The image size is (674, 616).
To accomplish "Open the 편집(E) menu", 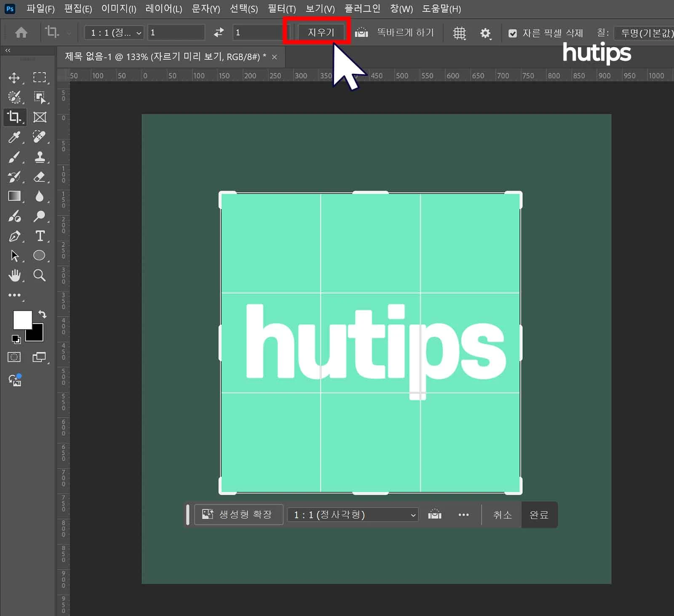I will tap(78, 9).
